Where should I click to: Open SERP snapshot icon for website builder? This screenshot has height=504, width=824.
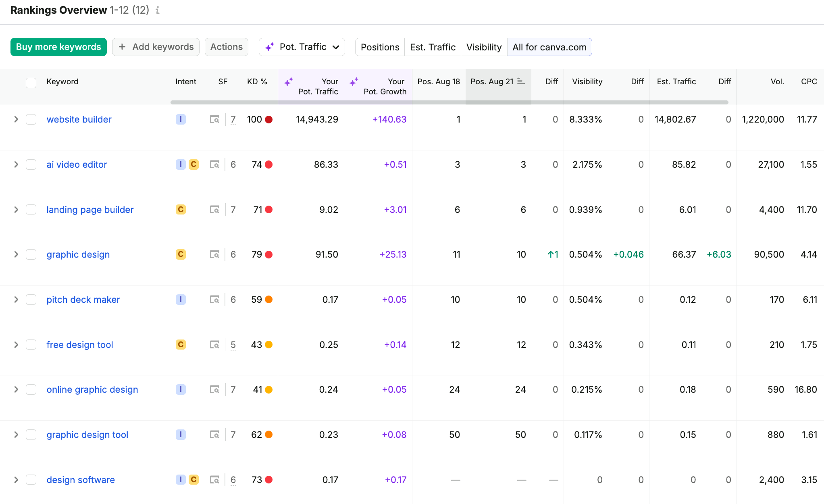pos(214,119)
